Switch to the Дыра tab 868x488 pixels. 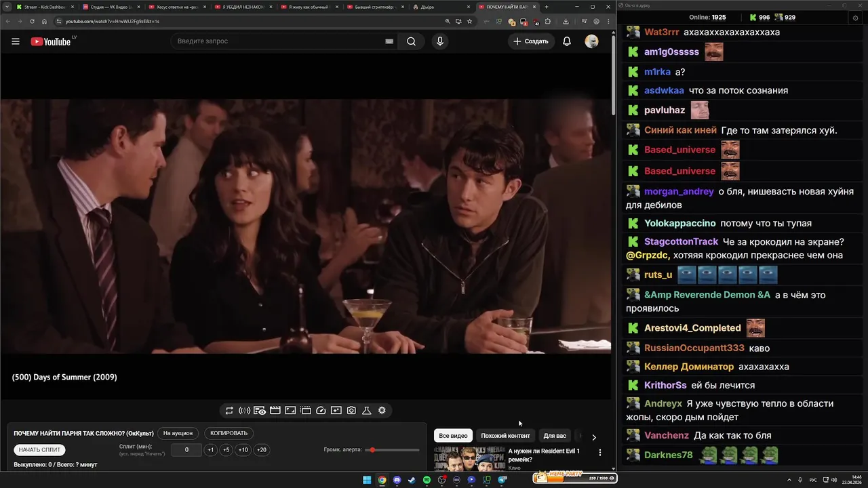440,7
